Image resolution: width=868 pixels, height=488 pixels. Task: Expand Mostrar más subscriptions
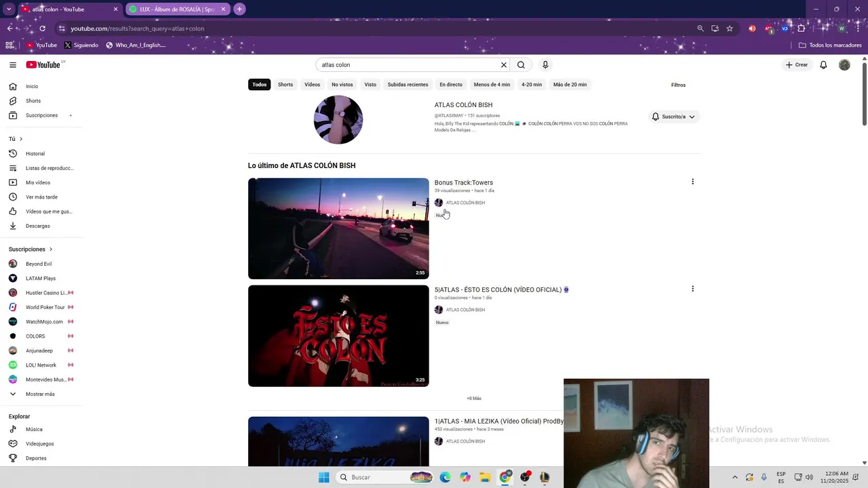[x=41, y=394]
